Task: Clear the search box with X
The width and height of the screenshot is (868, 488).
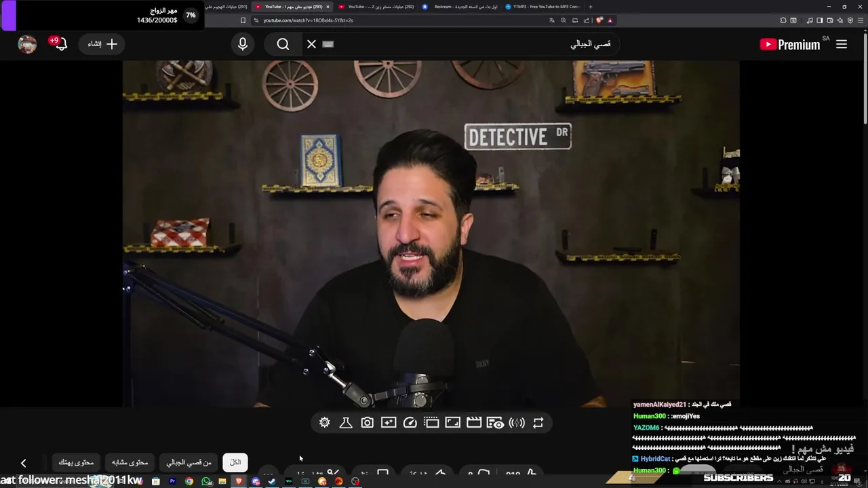Action: pos(311,44)
